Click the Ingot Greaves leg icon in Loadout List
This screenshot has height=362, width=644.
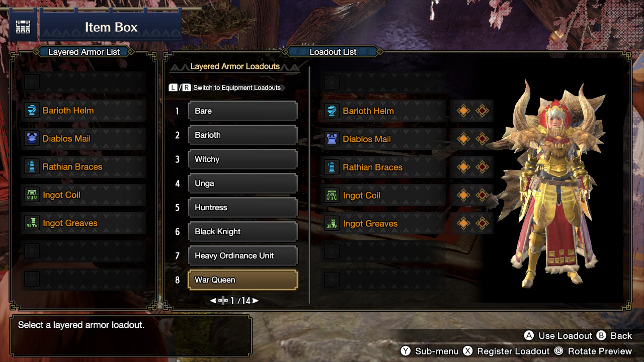332,224
